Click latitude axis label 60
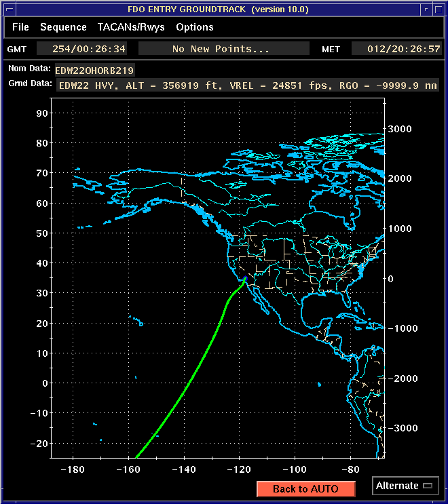448x504 pixels. tap(42, 203)
